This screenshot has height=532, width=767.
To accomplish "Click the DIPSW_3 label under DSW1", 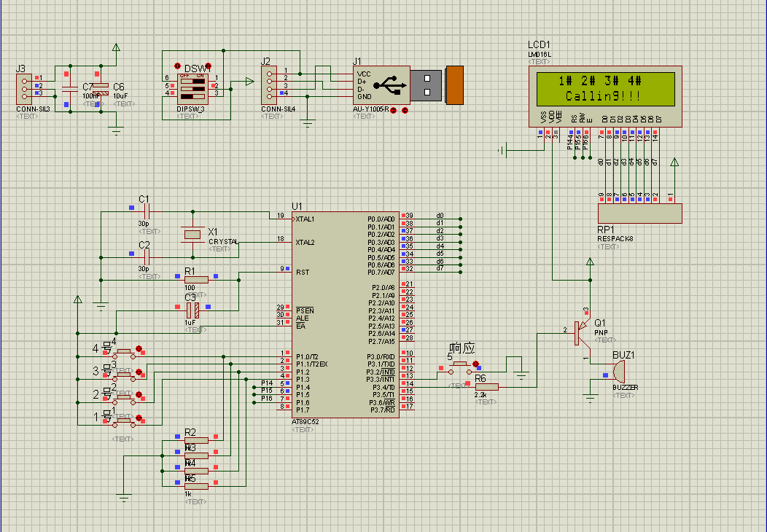I will coord(191,109).
